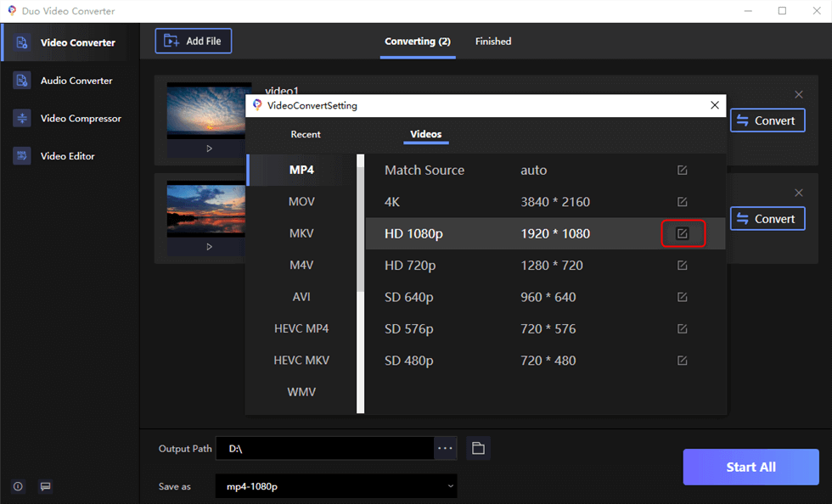Click the video1 sunset thumbnail
The width and height of the screenshot is (832, 504).
(206, 111)
